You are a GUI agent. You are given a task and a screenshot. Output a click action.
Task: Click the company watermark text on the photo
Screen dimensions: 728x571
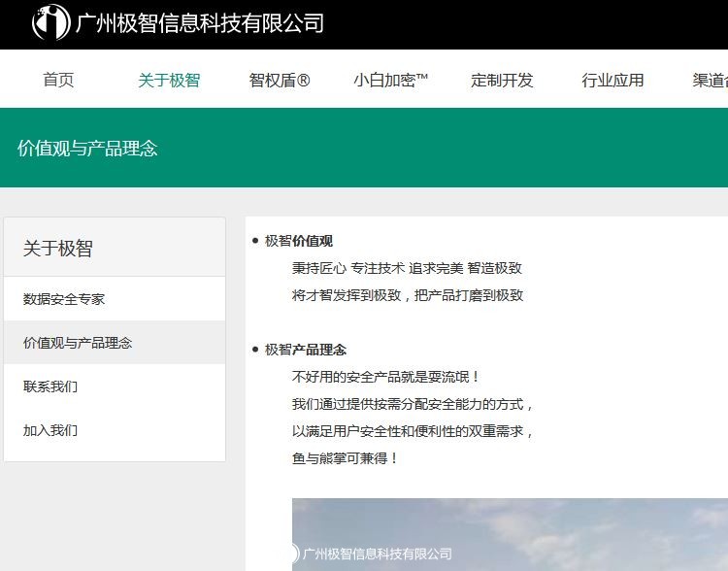point(377,554)
